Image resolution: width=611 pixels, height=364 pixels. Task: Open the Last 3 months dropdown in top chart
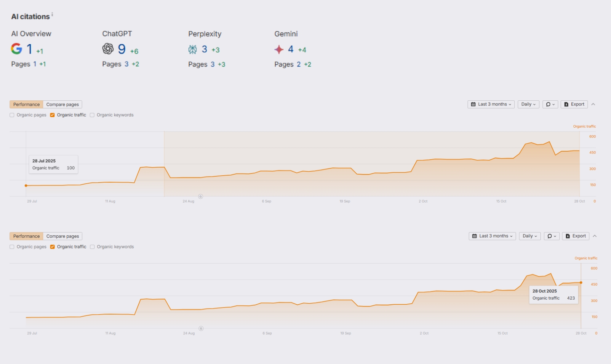(x=491, y=104)
